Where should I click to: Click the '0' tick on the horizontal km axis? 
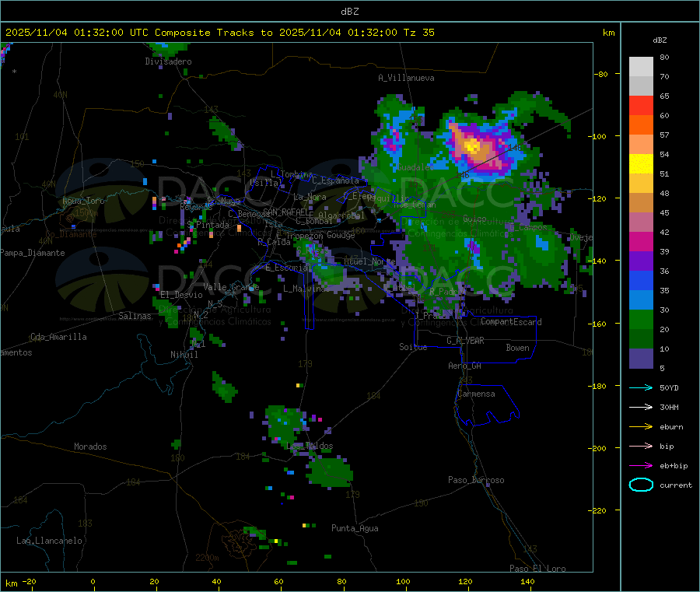pyautogui.click(x=93, y=581)
